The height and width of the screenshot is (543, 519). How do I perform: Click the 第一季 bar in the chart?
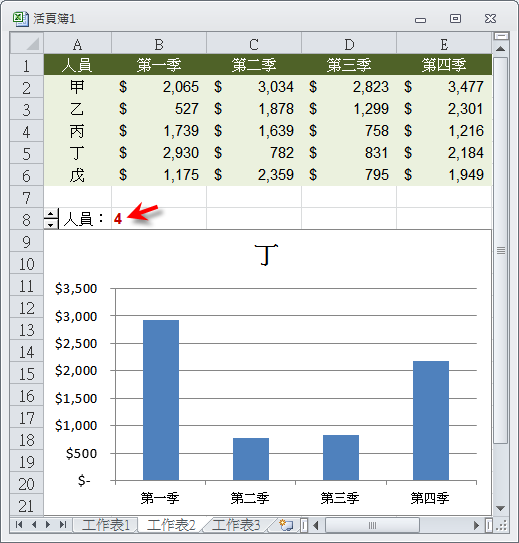[161, 400]
